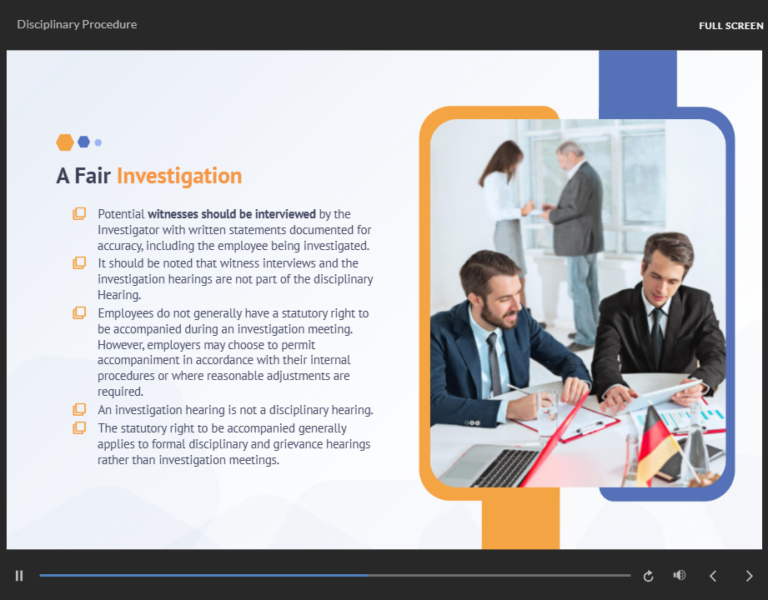Pause the slide playback

point(19,576)
